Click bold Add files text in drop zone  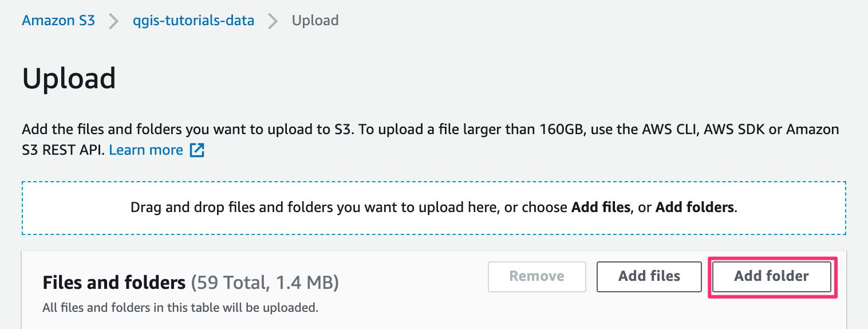[x=601, y=207]
